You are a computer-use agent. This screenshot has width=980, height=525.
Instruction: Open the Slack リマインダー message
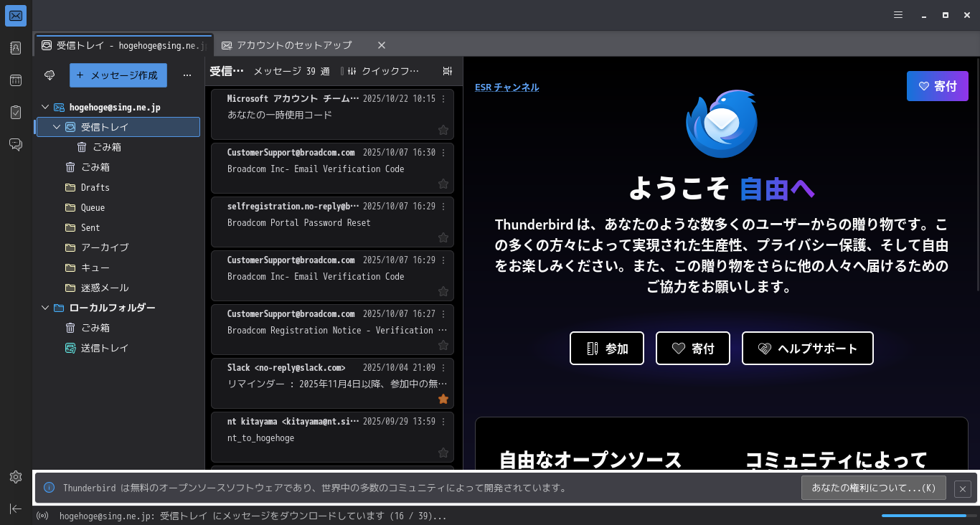[x=332, y=382]
